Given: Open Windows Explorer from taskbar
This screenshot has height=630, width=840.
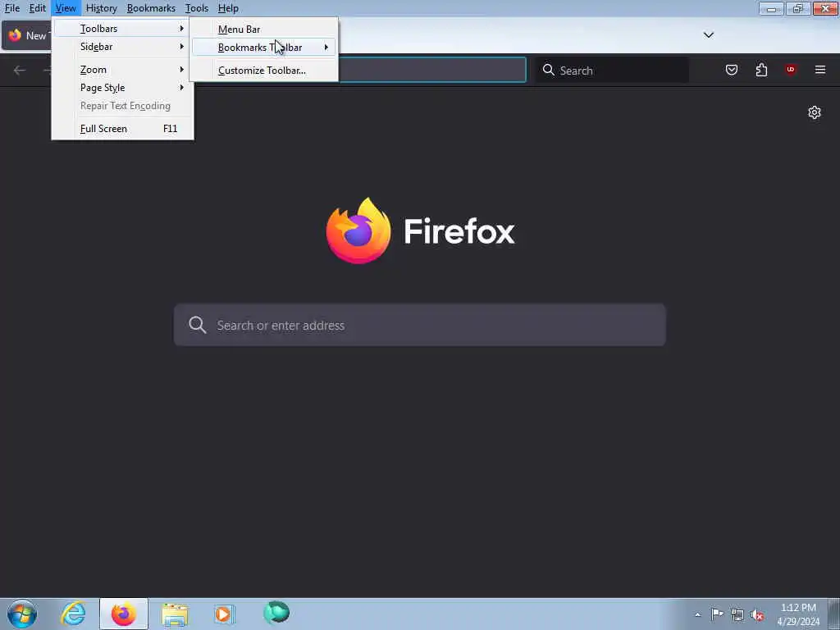Looking at the screenshot, I should tap(175, 614).
